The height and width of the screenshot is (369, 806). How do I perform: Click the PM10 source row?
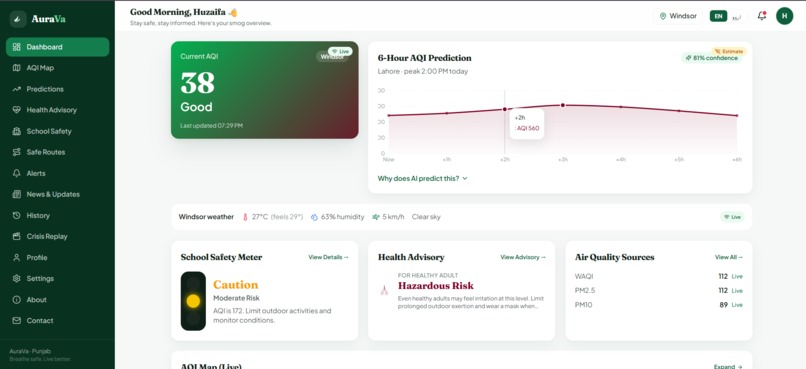coord(658,305)
